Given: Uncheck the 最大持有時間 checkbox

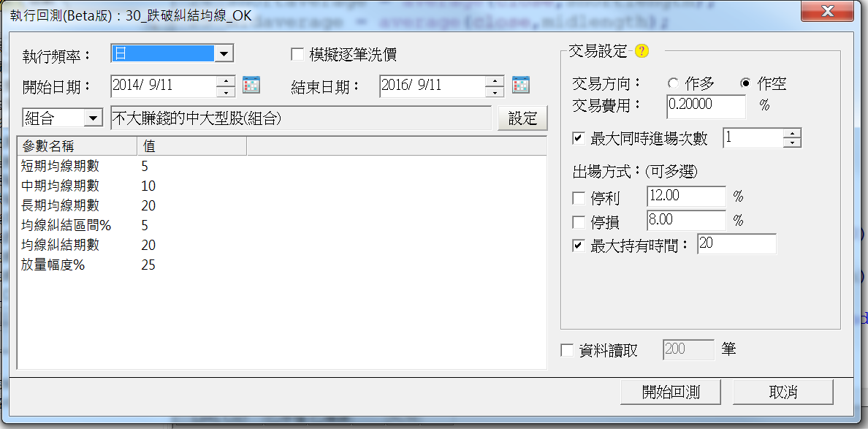Looking at the screenshot, I should pos(579,246).
